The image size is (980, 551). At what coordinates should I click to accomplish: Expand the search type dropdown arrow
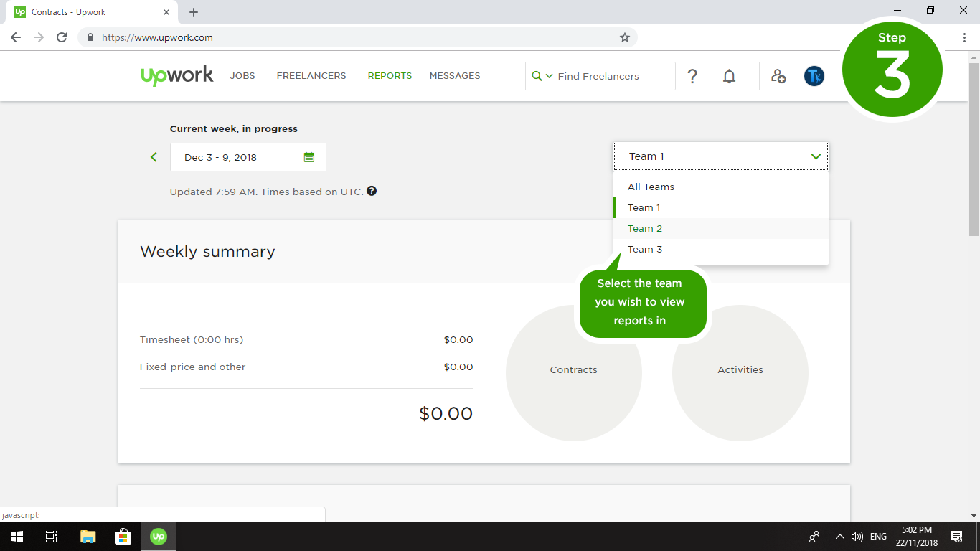point(549,76)
